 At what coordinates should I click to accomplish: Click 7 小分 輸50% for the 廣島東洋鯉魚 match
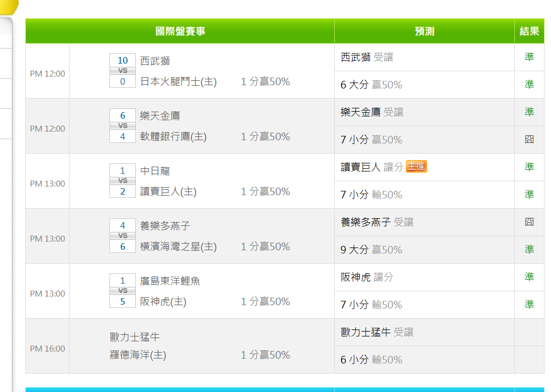[371, 305]
